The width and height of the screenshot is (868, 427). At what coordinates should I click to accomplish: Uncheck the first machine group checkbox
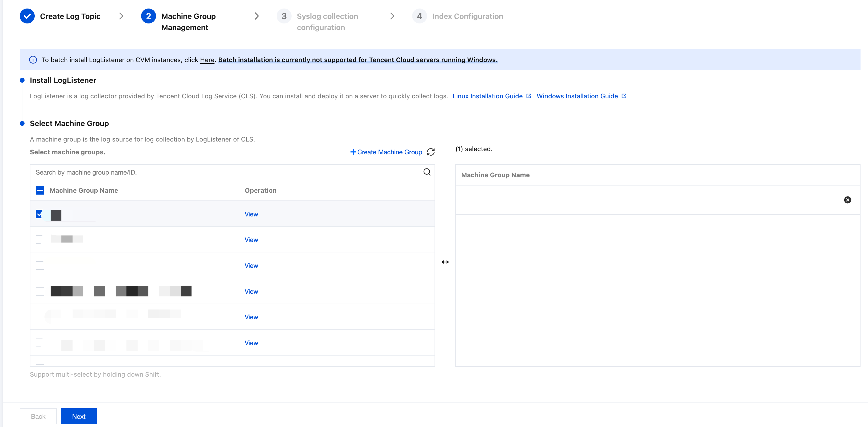click(x=39, y=214)
